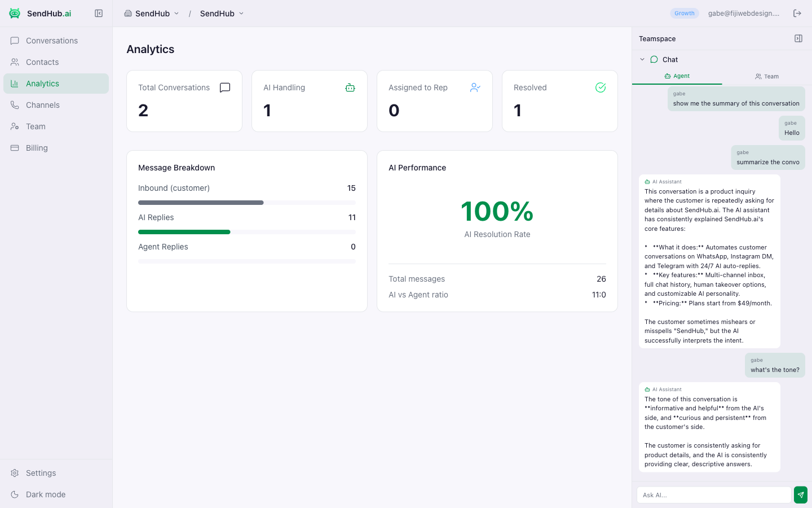Click the Chat bubble icon in Teamspace
812x508 pixels.
654,59
